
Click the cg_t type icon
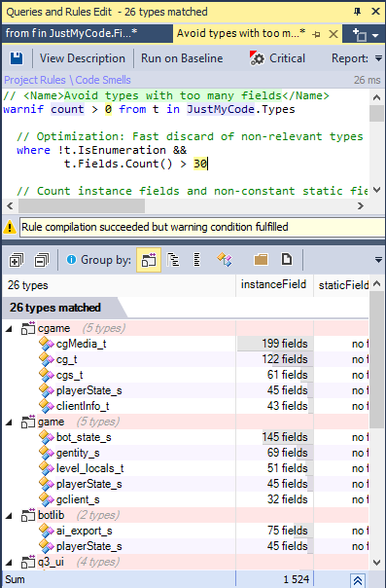pyautogui.click(x=47, y=359)
